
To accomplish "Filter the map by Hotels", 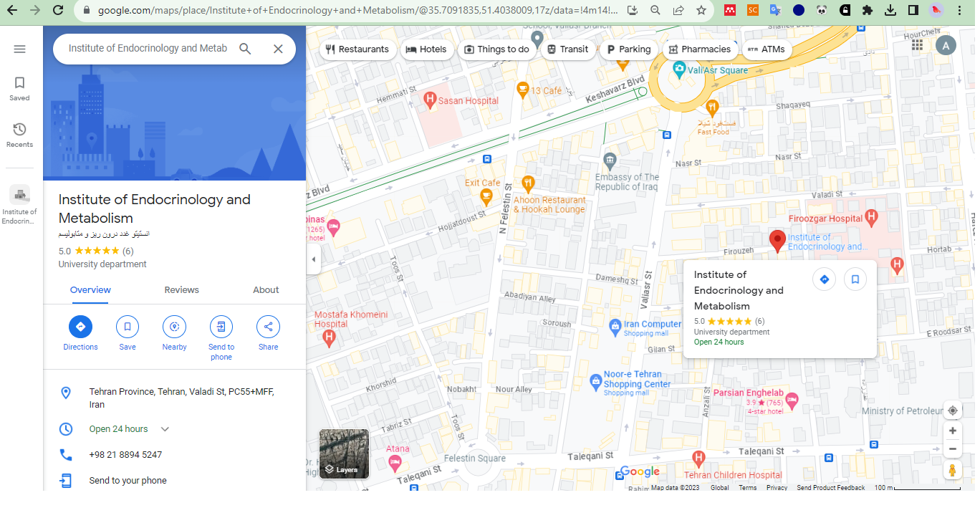I will point(426,49).
